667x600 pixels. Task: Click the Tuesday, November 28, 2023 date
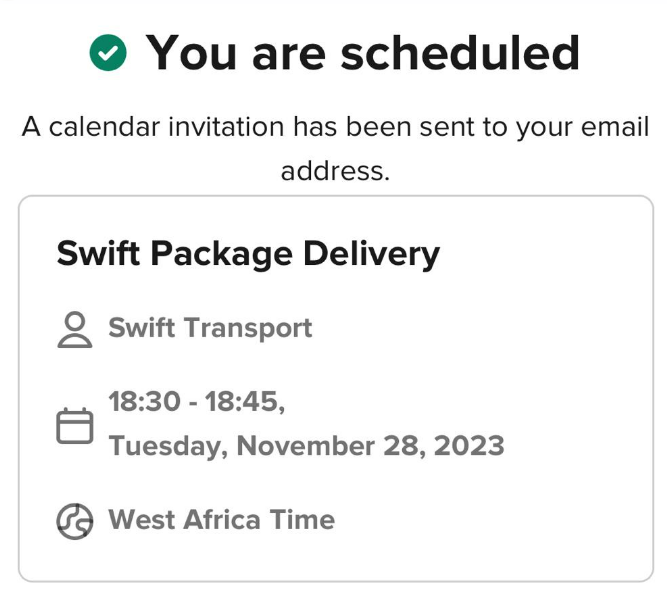306,446
